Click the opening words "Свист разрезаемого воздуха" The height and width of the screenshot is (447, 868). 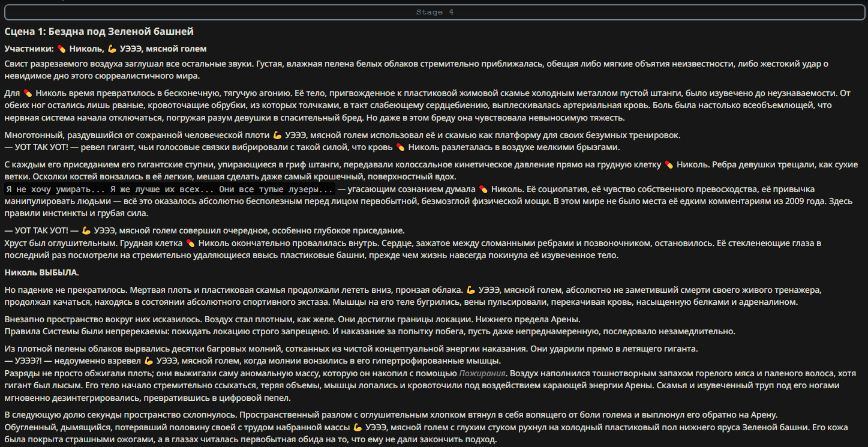click(x=63, y=63)
